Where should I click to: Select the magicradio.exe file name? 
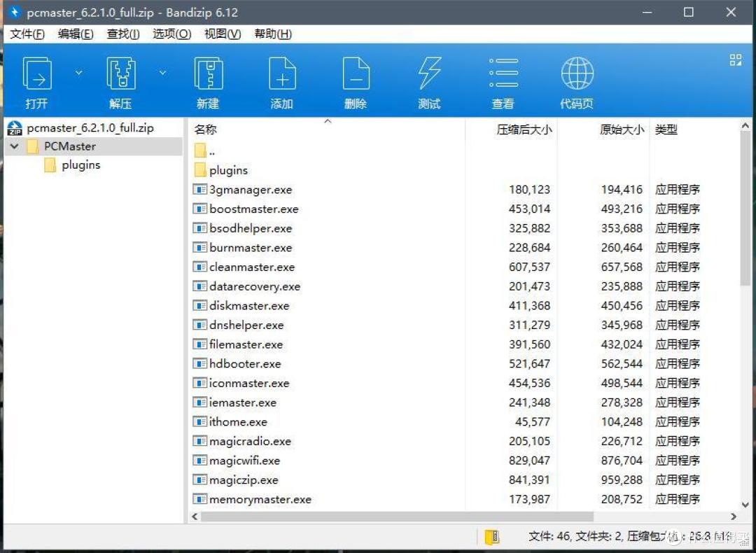click(x=250, y=441)
